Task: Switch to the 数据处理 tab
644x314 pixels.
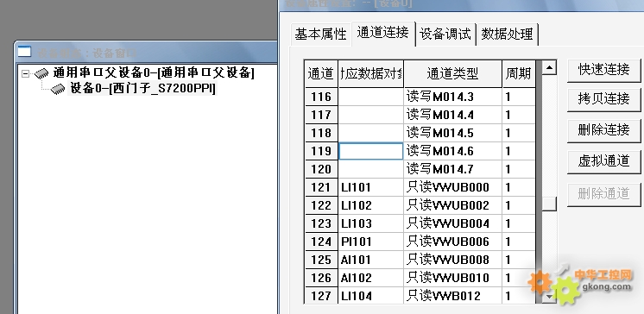Action: tap(507, 34)
